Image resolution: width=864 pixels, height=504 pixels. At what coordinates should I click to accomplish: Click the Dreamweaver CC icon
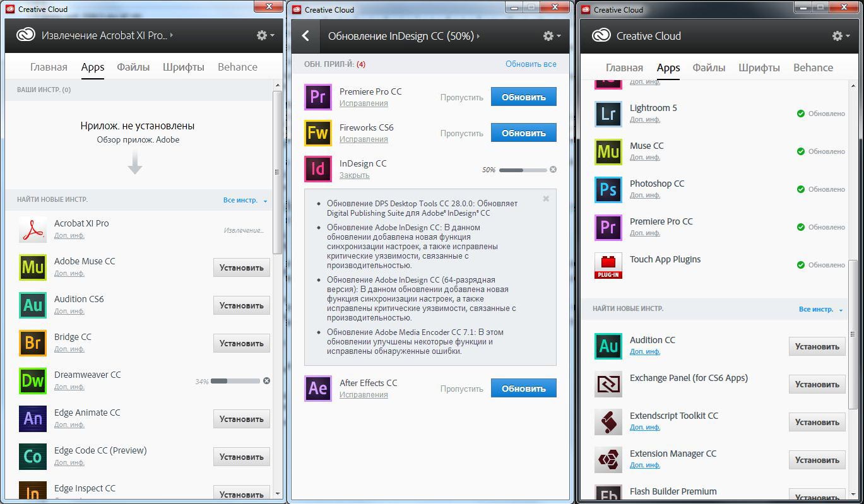(33, 381)
